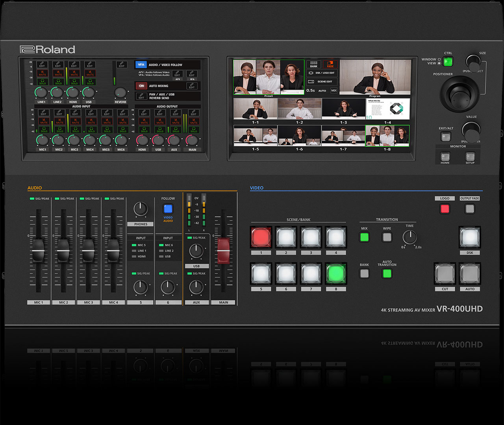Select the FADE transition icon on screen
This screenshot has width=504, height=425.
click(330, 64)
